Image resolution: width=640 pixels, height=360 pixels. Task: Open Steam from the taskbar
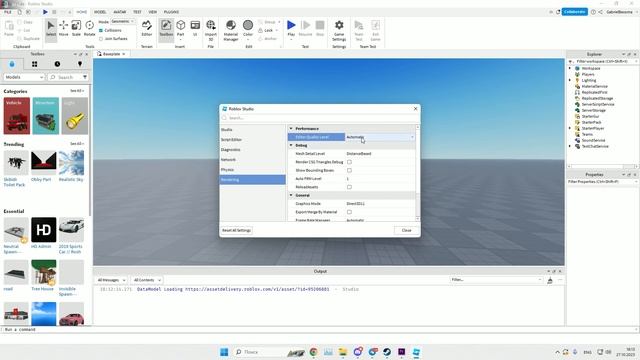pos(387,352)
